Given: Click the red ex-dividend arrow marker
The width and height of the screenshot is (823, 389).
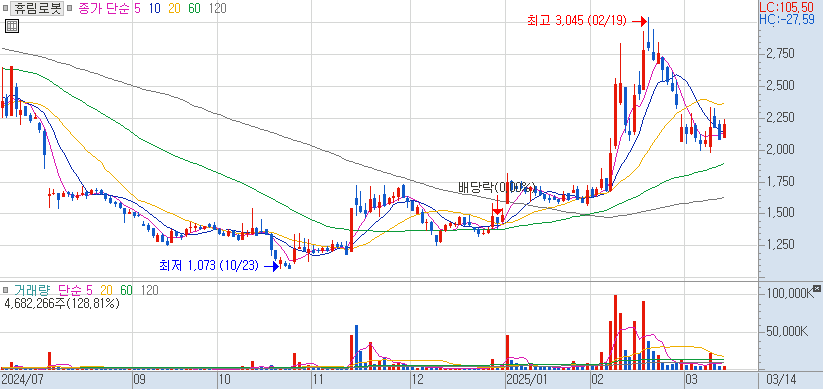Looking at the screenshot, I should pos(497,206).
